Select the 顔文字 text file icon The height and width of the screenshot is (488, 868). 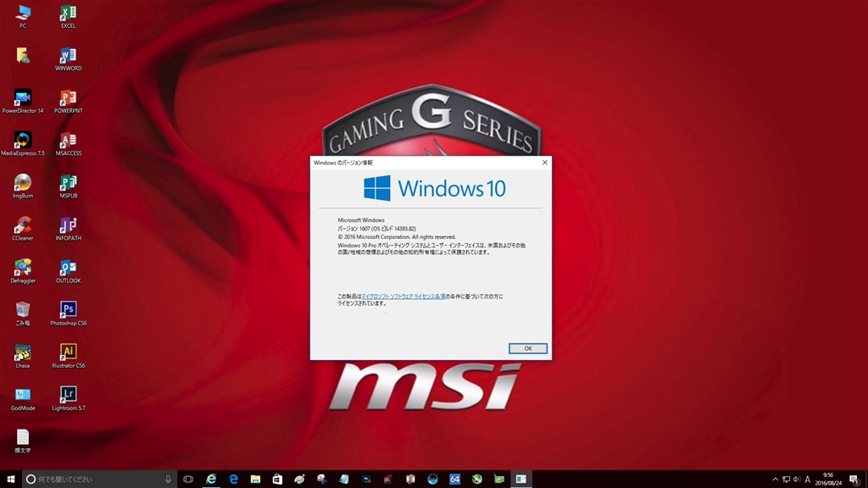[x=23, y=441]
